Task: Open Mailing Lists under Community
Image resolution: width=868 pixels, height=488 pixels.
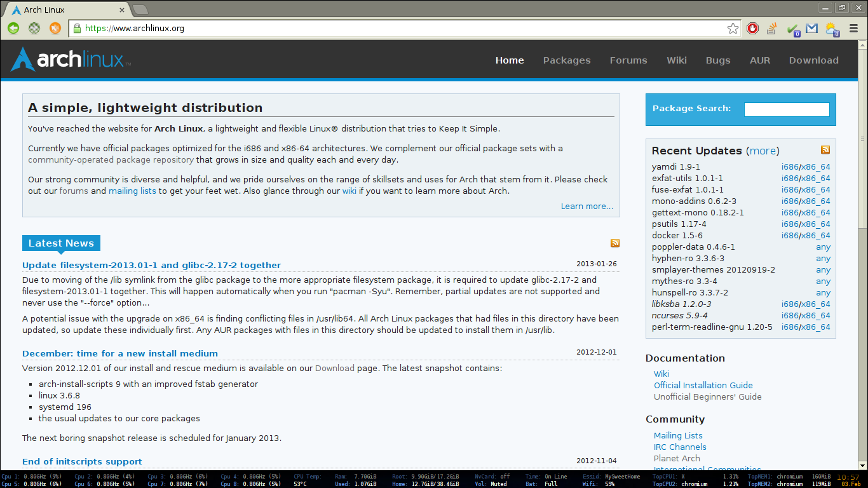Action: (678, 435)
